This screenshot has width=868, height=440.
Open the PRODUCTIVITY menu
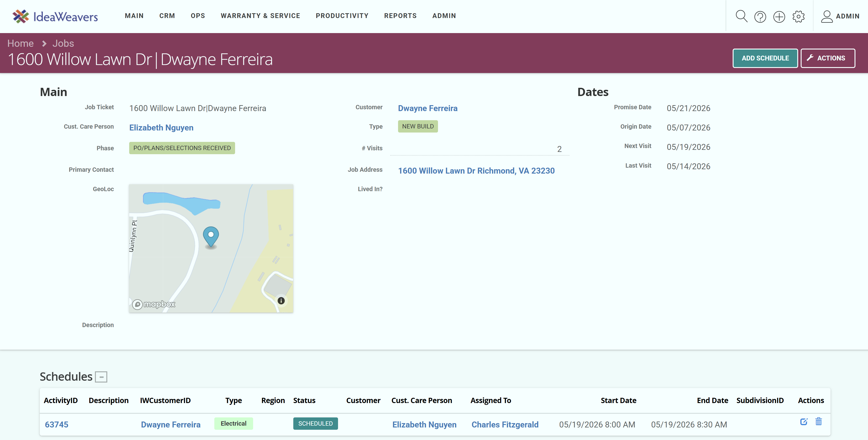click(342, 16)
